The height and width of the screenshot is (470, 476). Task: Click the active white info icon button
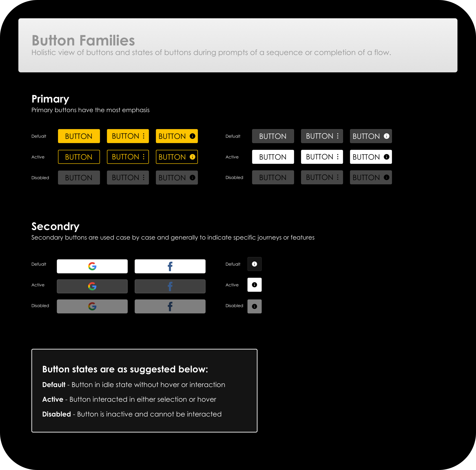(254, 285)
